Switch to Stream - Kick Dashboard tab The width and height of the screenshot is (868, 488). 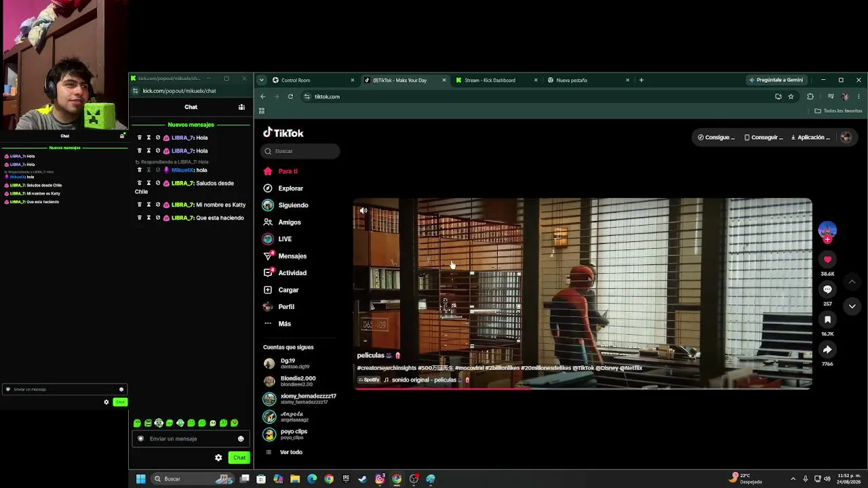click(x=497, y=80)
